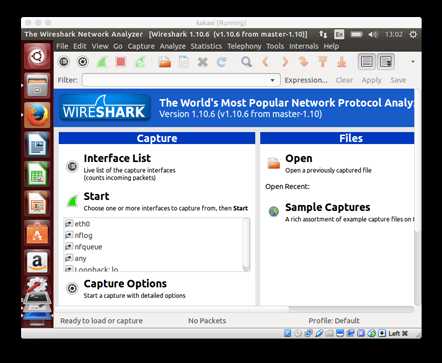Launch LibreOffice Calc from the dock
442x363 pixels.
37,174
